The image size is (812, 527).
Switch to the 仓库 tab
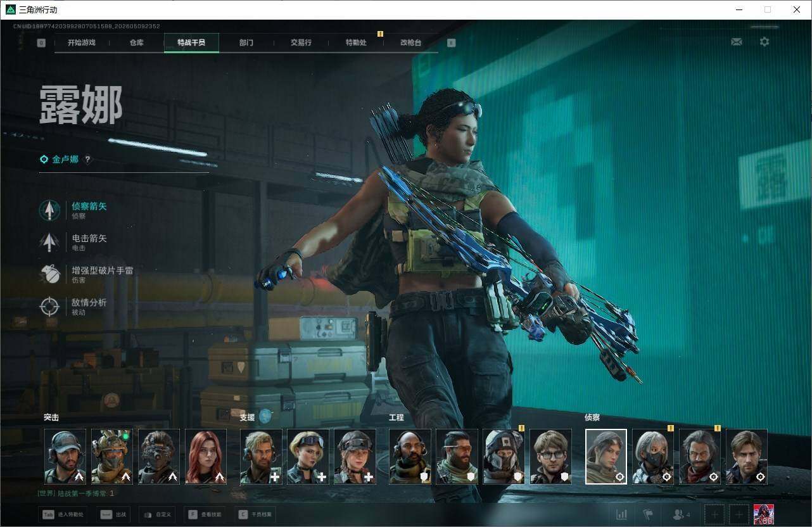137,42
